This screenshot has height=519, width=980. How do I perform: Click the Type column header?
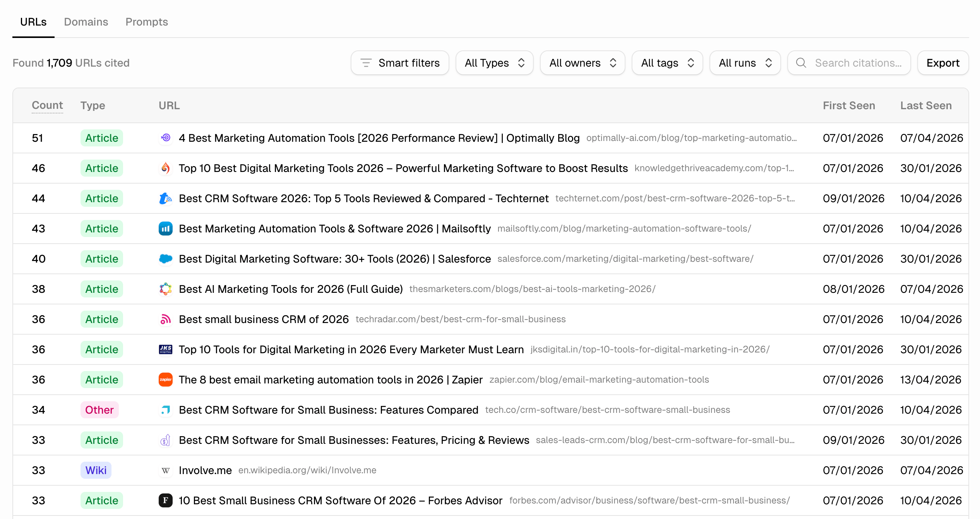coord(93,105)
